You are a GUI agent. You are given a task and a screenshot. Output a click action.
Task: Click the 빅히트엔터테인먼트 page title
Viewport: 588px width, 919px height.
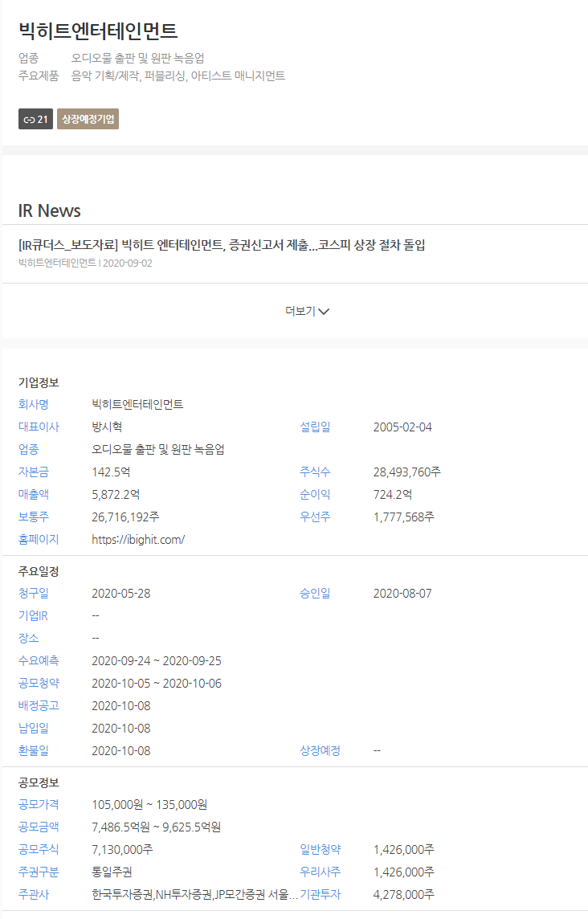click(98, 31)
